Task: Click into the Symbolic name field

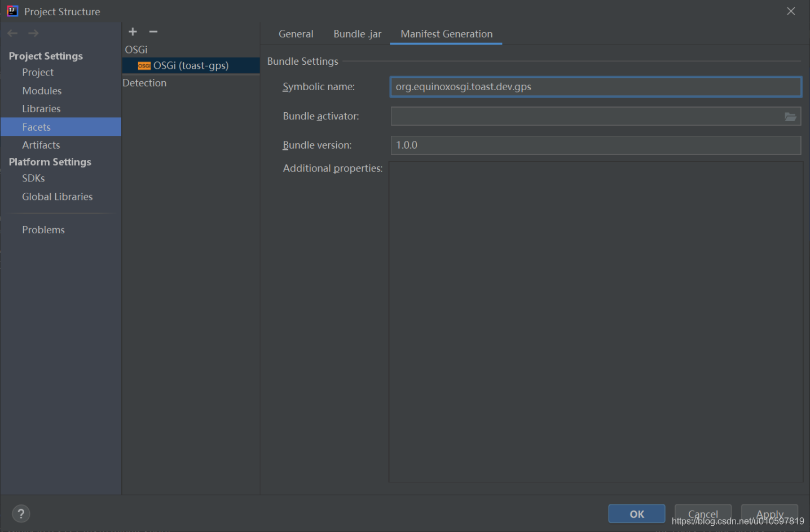Action: click(x=596, y=87)
